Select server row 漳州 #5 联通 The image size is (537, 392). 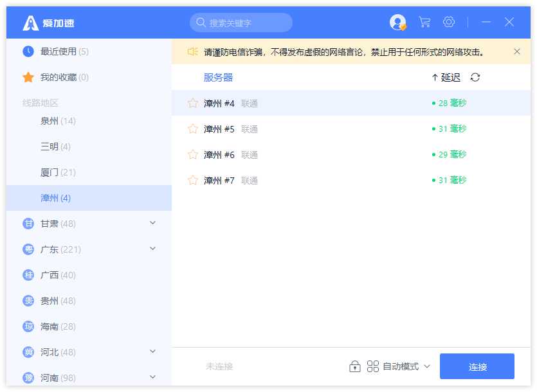351,129
